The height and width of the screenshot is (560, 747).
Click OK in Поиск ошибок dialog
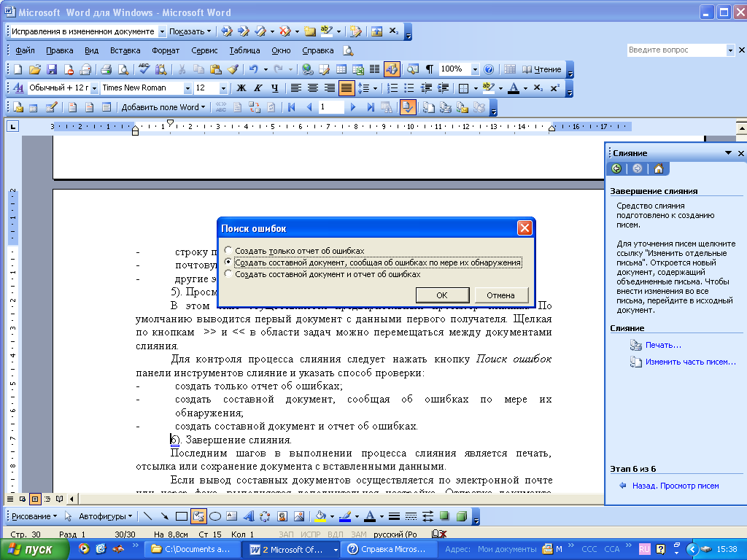442,295
